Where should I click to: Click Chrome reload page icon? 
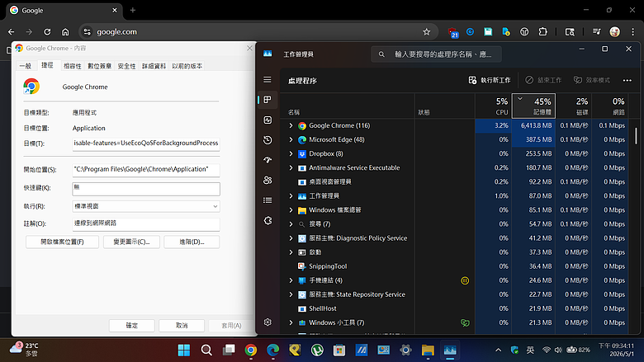click(x=47, y=31)
